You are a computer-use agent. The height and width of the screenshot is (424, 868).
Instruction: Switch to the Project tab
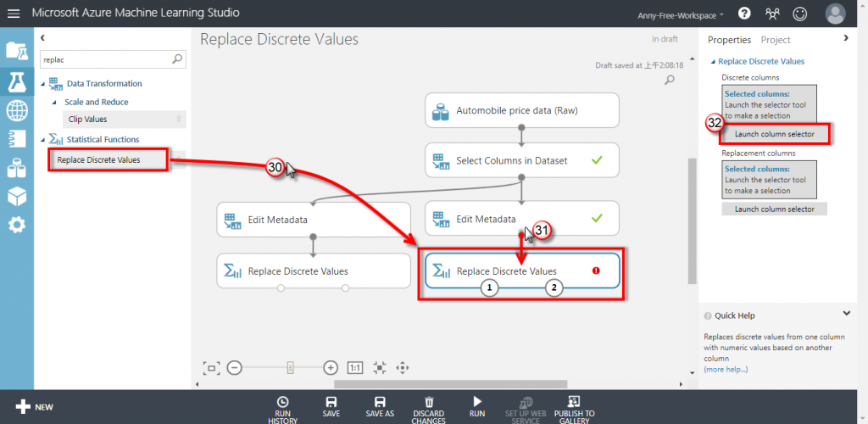(x=776, y=40)
